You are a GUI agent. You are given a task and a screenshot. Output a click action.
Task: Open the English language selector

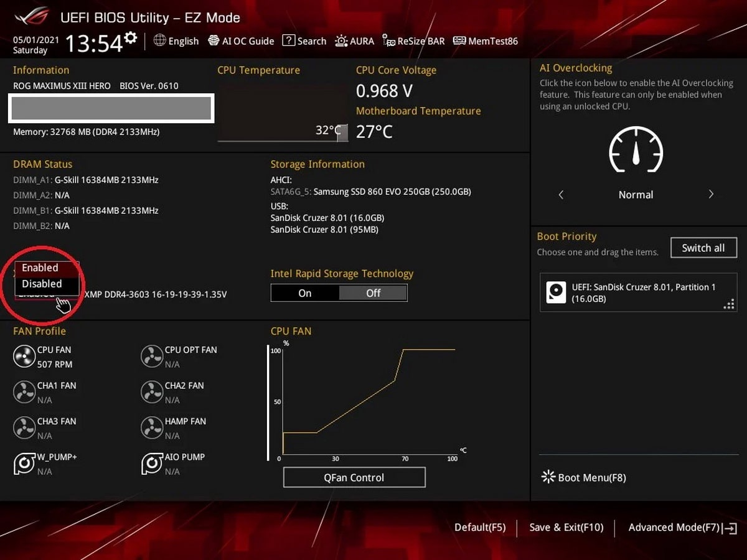(176, 41)
